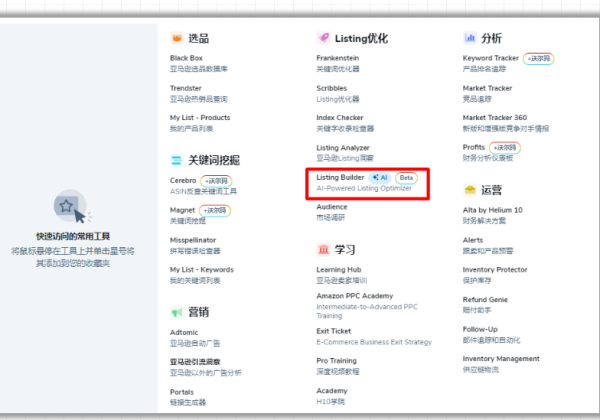This screenshot has height=420, width=600.
Task: Click the megaphone icon beside 营销
Action: pos(177,312)
